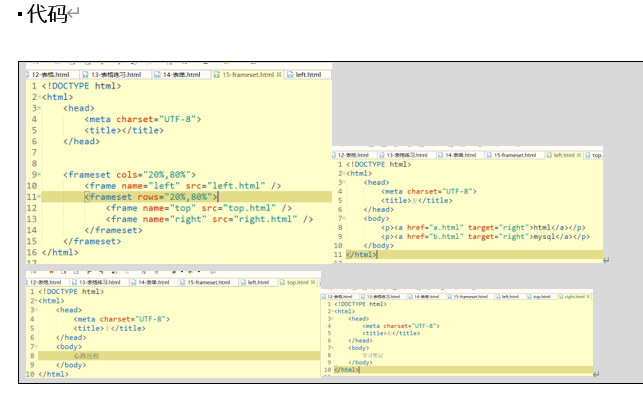Close right.html tab via its X

588,296
